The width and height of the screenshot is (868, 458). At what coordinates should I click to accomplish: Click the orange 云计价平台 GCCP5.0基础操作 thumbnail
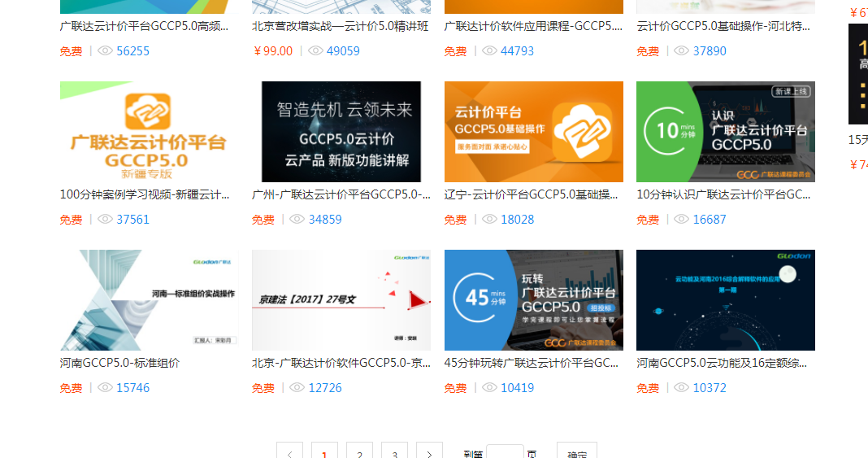click(x=534, y=131)
